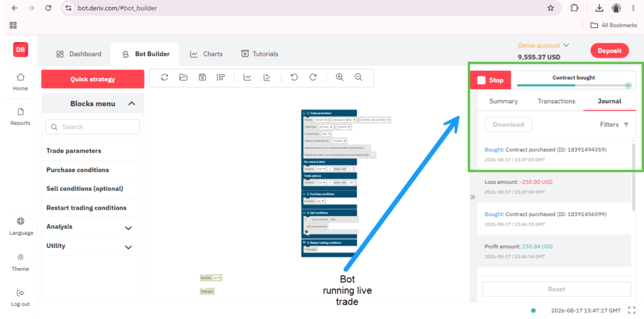Click the Deposit button
Image resolution: width=644 pixels, height=319 pixels.
tap(609, 51)
